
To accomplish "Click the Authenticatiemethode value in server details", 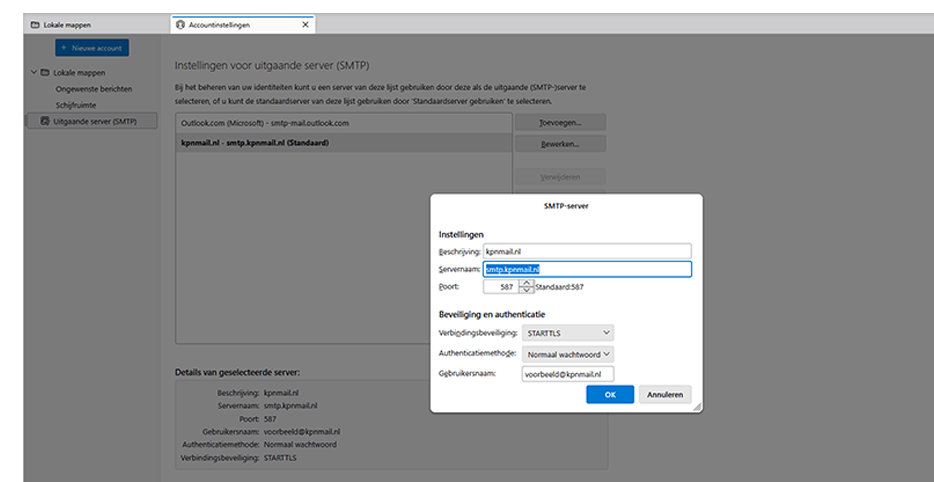I will point(300,444).
